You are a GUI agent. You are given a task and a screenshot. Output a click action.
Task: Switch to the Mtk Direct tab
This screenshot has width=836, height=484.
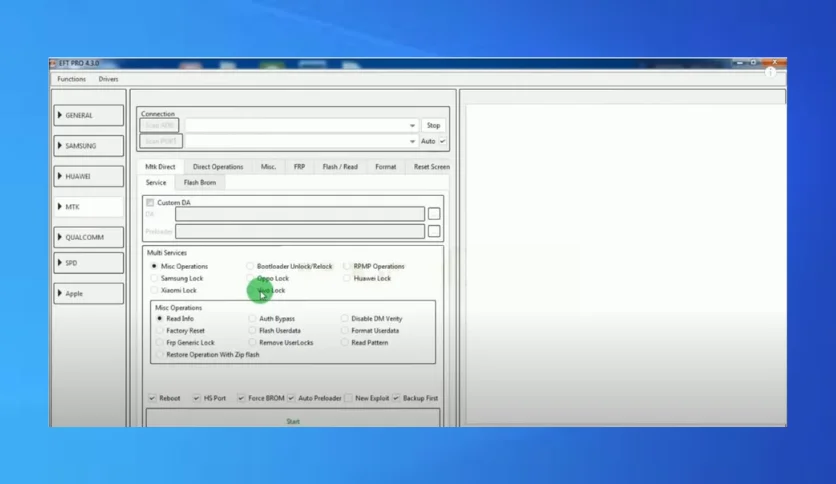click(160, 167)
